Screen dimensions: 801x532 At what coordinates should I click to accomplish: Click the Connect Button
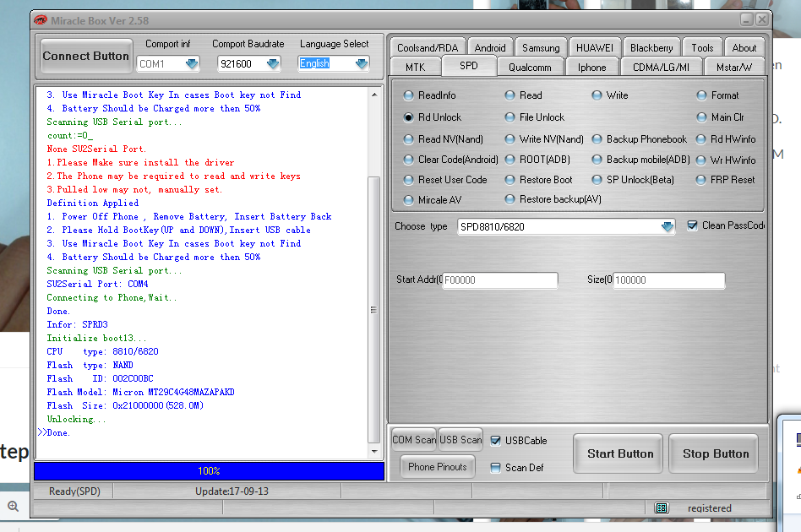point(86,57)
